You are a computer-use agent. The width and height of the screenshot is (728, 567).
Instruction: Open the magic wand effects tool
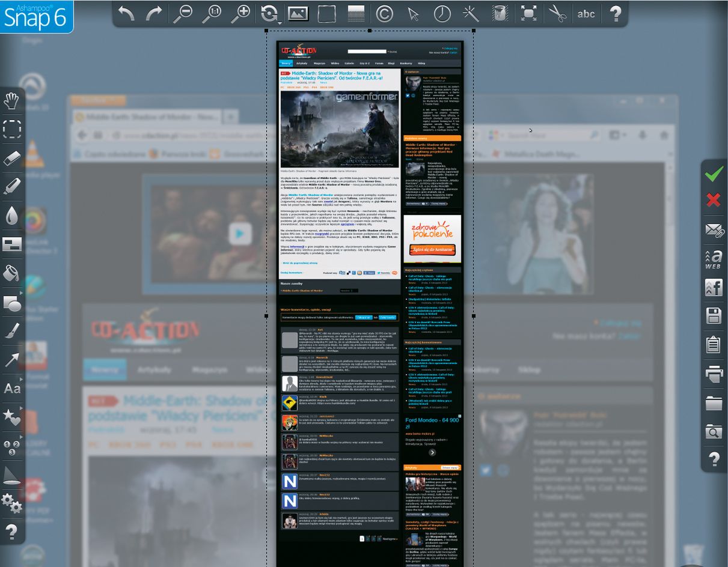pyautogui.click(x=471, y=13)
